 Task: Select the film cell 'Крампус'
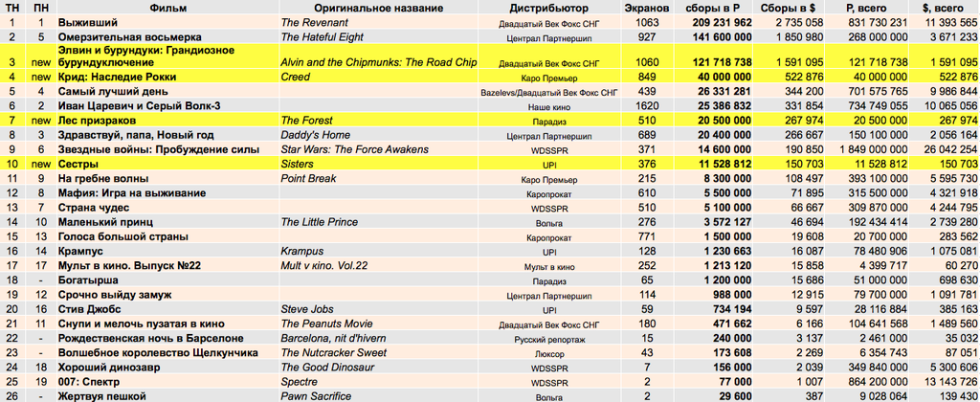(x=82, y=252)
